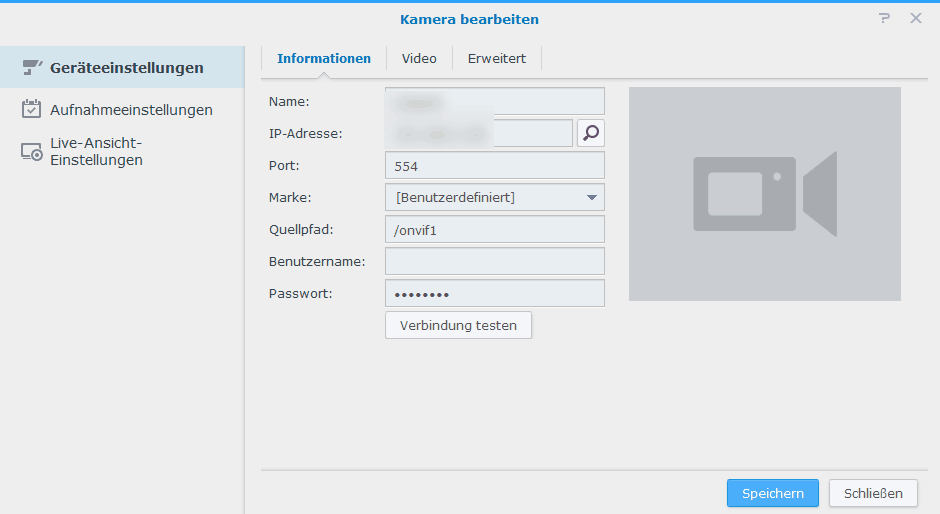Click the Speichern button
The width and height of the screenshot is (940, 514).
click(772, 493)
